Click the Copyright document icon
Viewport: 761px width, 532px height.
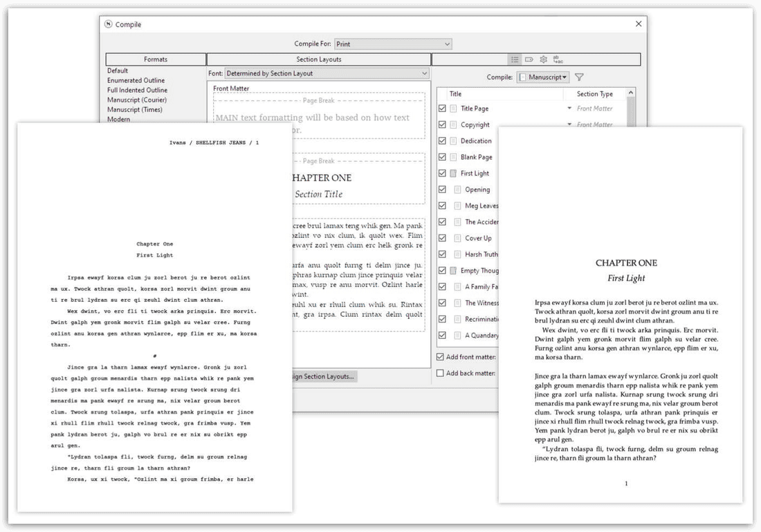(x=453, y=125)
